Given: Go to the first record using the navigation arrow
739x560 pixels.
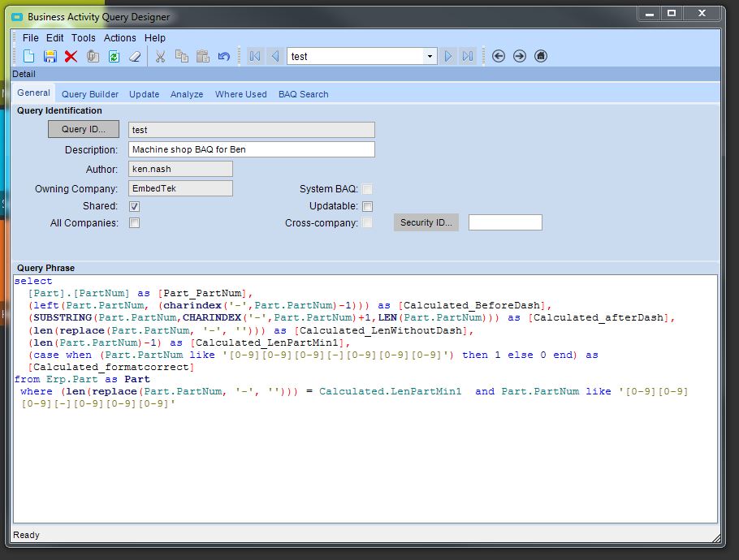Looking at the screenshot, I should [255, 56].
